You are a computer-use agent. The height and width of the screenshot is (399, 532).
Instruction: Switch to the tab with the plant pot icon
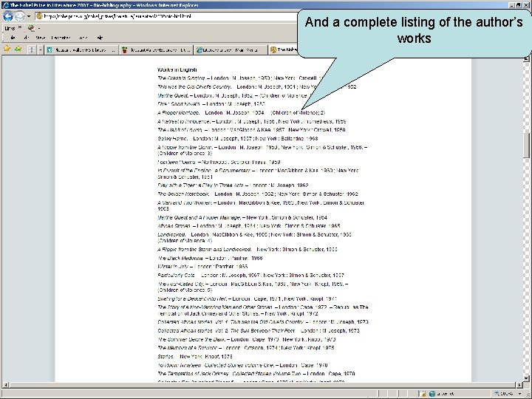tap(156, 50)
